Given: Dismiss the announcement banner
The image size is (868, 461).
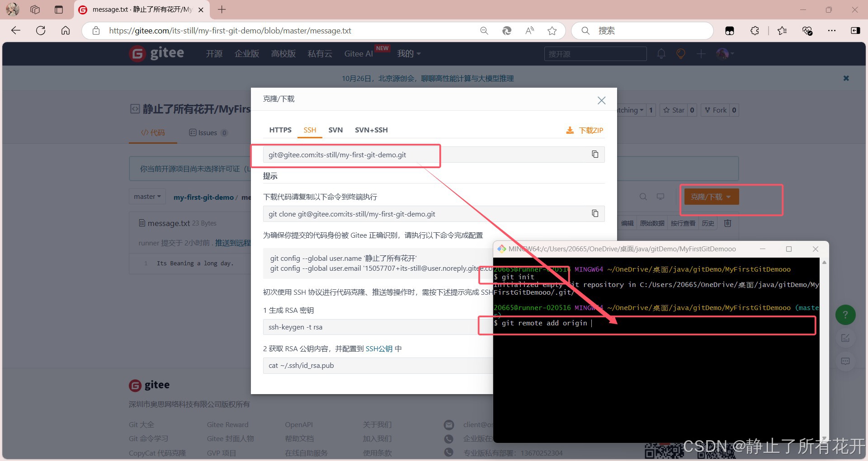Looking at the screenshot, I should click(846, 78).
